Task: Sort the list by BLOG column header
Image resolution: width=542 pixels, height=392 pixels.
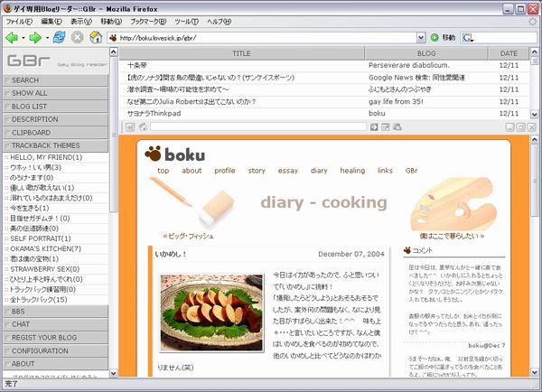Action: tap(426, 53)
